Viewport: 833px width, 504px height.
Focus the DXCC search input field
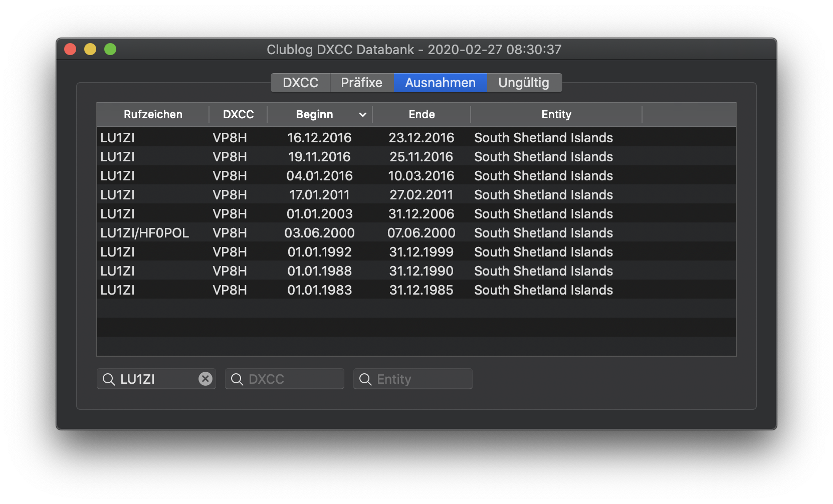(x=285, y=379)
